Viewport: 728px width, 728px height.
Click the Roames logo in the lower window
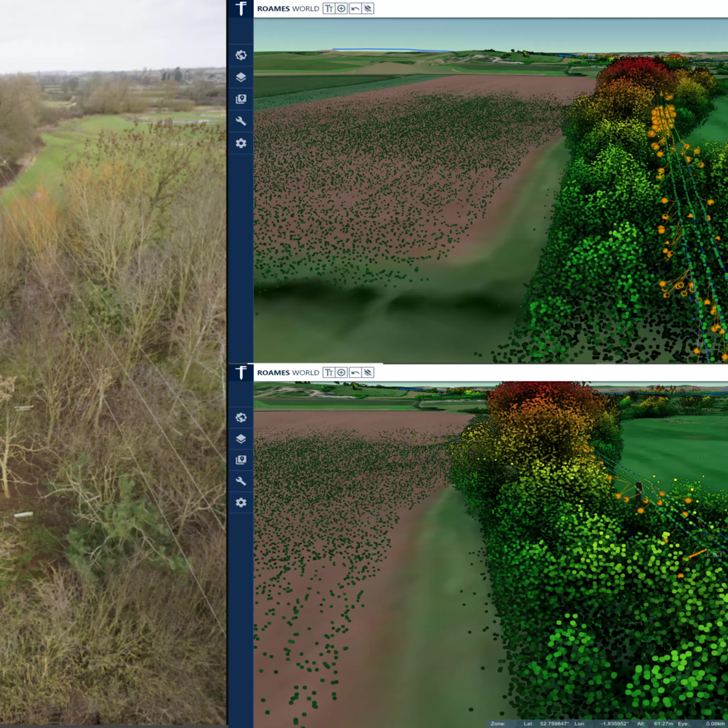pos(241,373)
